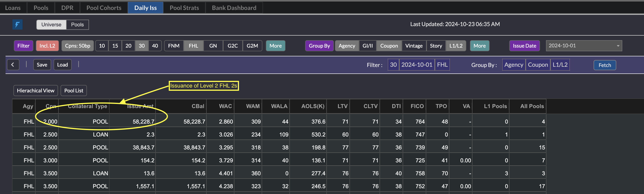
Task: Select the Pools view option
Action: (77, 25)
